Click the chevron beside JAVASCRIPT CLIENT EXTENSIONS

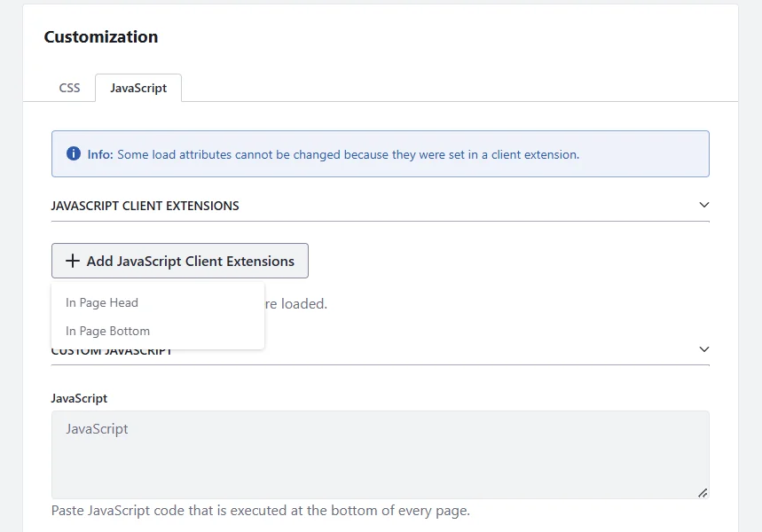[703, 205]
